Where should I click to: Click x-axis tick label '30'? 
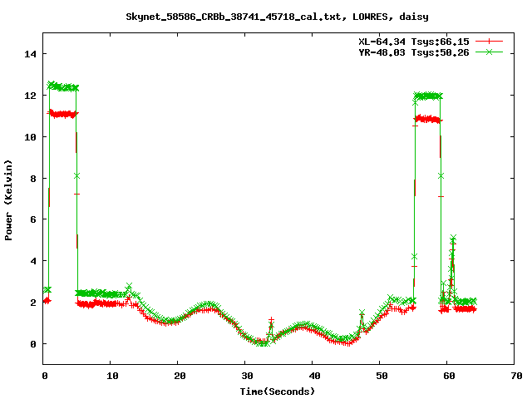pos(247,376)
